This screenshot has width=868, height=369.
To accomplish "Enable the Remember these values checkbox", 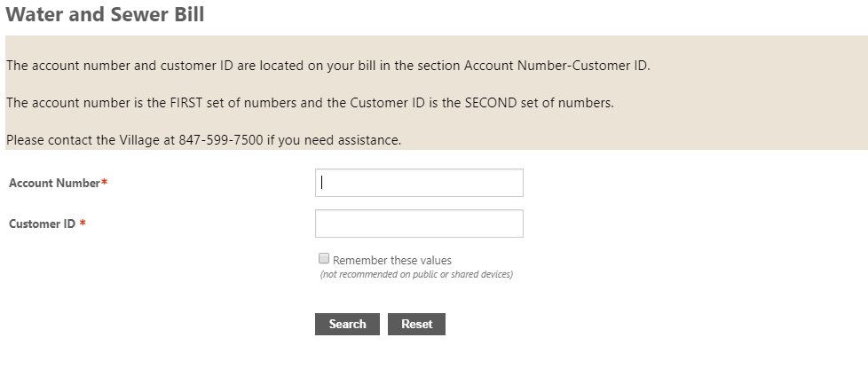I will coord(324,258).
